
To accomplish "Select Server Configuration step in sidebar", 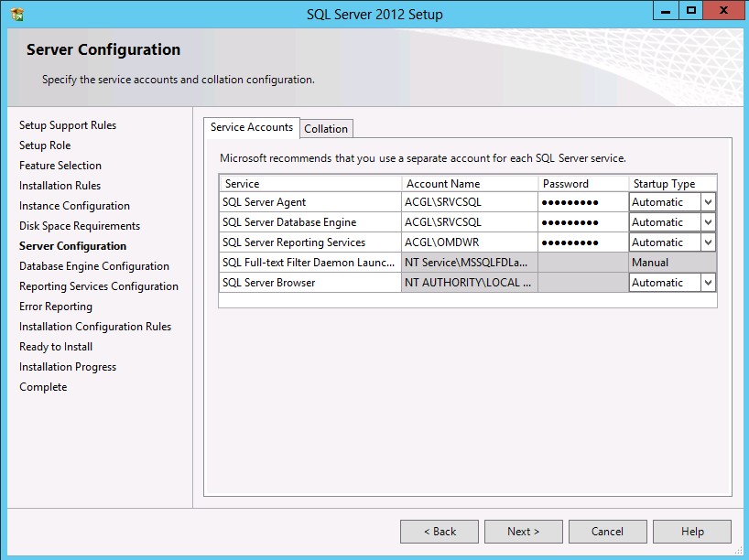I will [72, 246].
